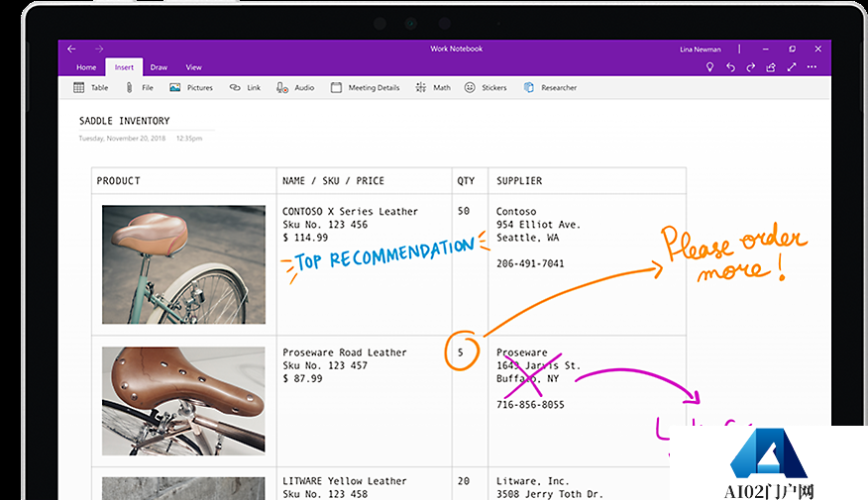
Task: Click the quantity 50 cell
Action: click(x=464, y=211)
